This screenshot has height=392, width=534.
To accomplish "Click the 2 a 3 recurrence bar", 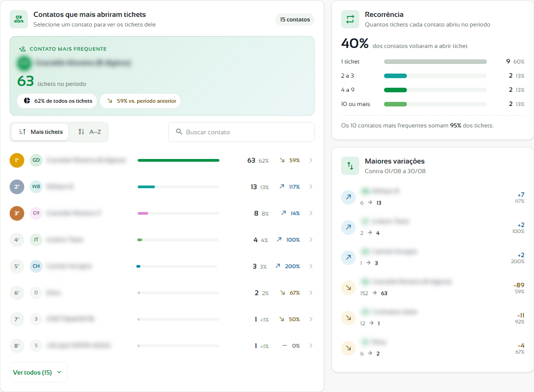I will pyautogui.click(x=435, y=76).
